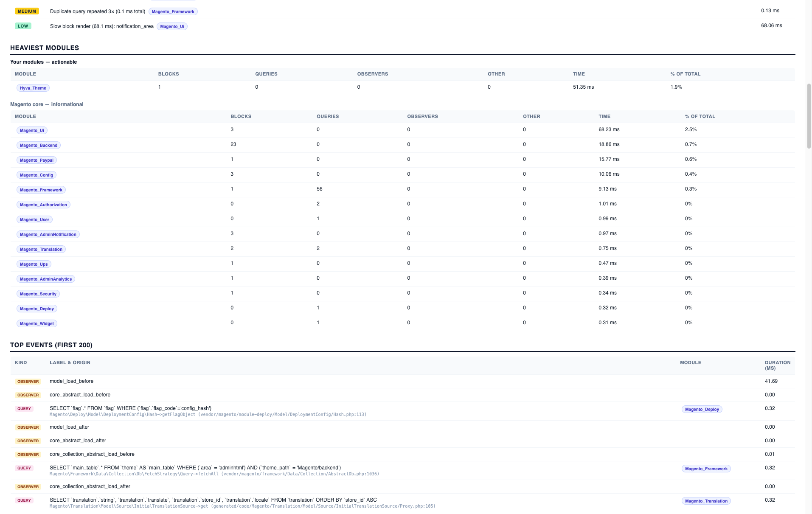Click the HEAVIEST MODULES heading
812x514 pixels.
(x=45, y=48)
